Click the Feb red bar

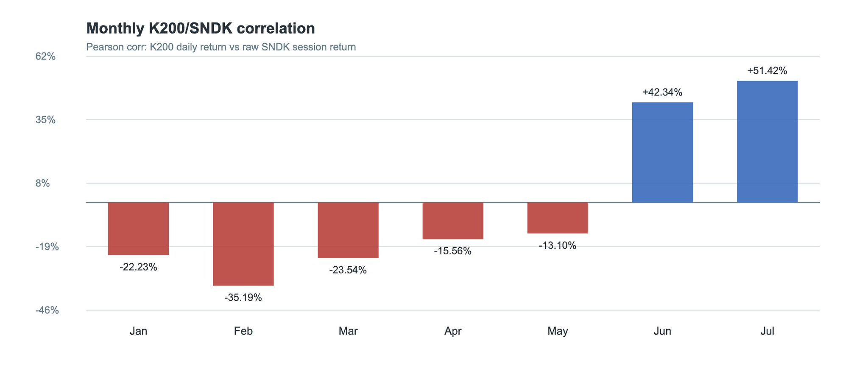point(243,244)
